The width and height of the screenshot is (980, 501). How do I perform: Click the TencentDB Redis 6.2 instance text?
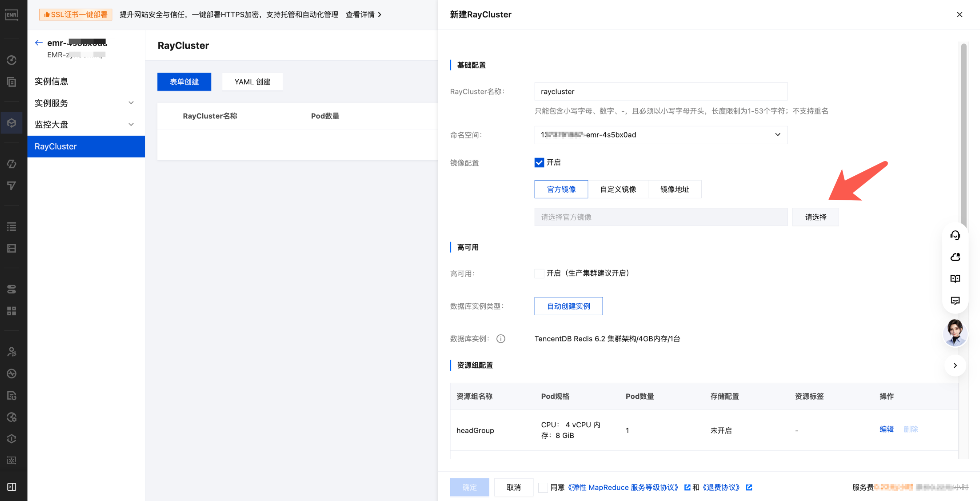[607, 339]
